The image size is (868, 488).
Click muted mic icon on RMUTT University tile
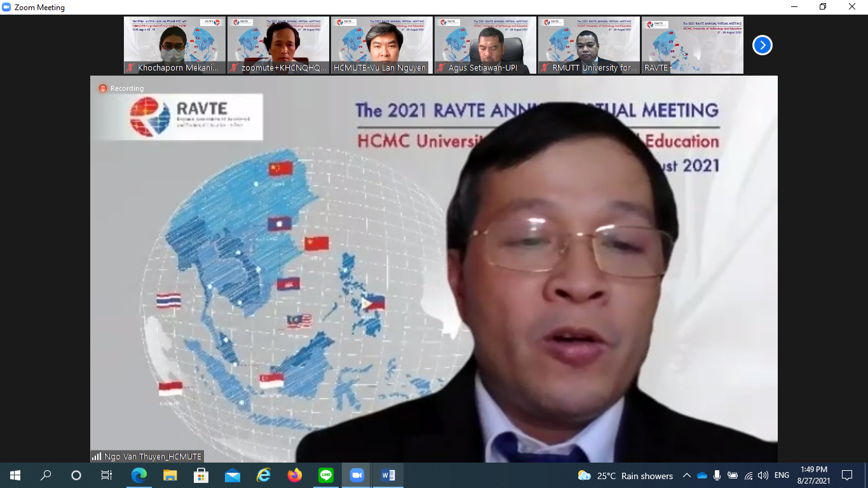pyautogui.click(x=545, y=67)
